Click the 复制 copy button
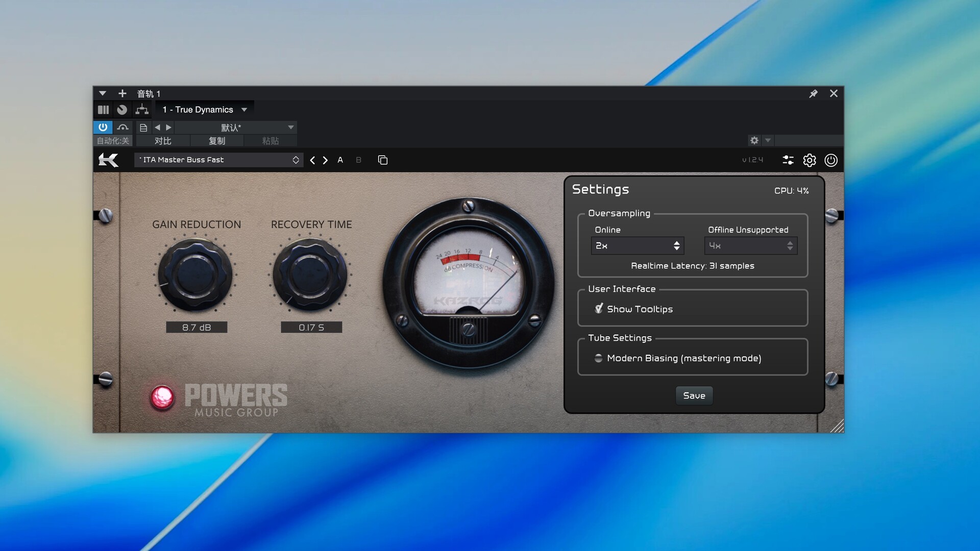This screenshot has width=980, height=551. 217,141
